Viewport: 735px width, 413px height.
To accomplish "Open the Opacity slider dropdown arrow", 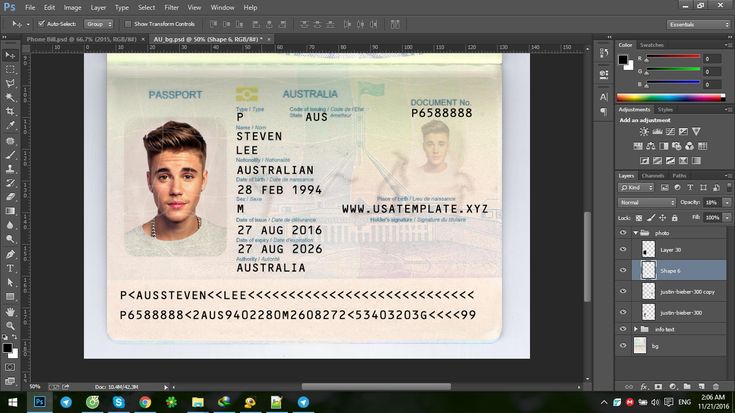I will 727,203.
